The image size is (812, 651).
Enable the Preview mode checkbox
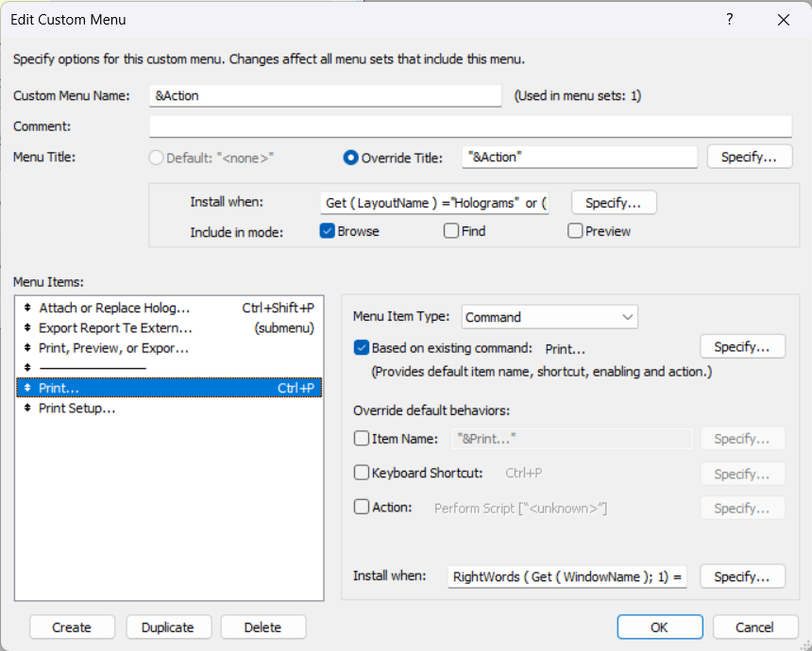click(575, 231)
